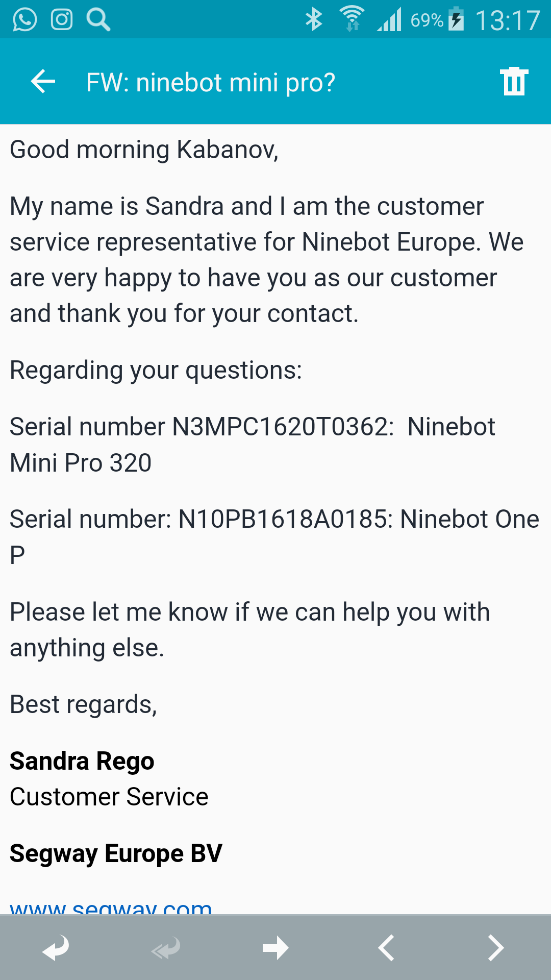
Task: Tap the reply arrow icon
Action: point(56,947)
